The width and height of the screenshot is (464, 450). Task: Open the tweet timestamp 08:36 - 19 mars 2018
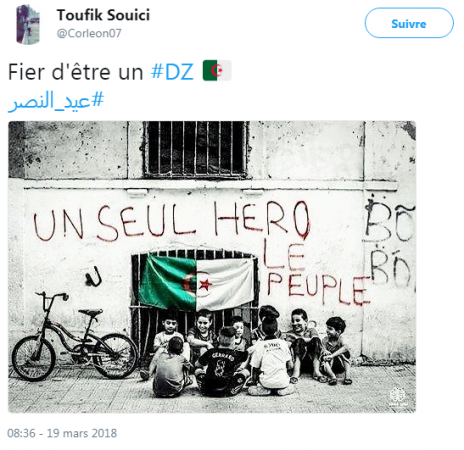[62, 433]
